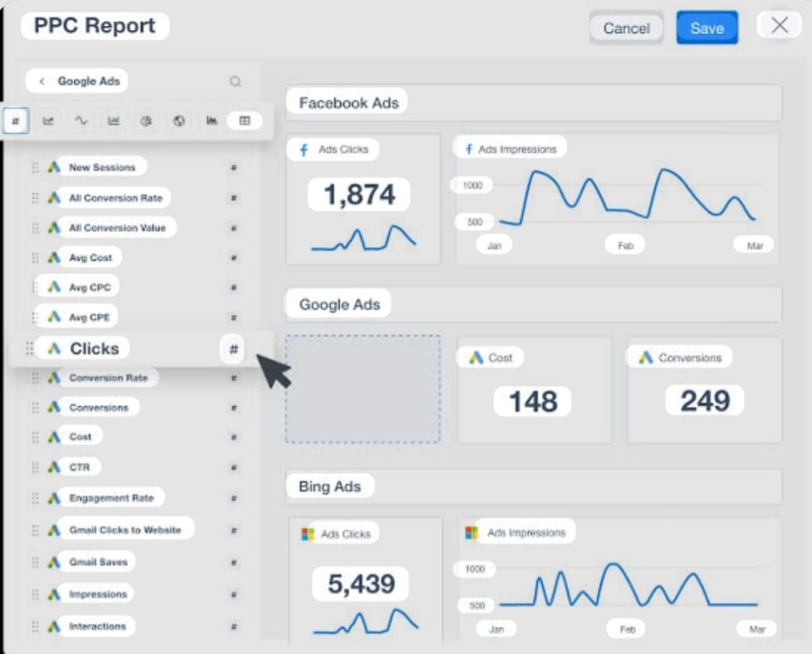
Task: Click the Microsoft logo on Bing Ads Clicks
Action: tap(307, 534)
